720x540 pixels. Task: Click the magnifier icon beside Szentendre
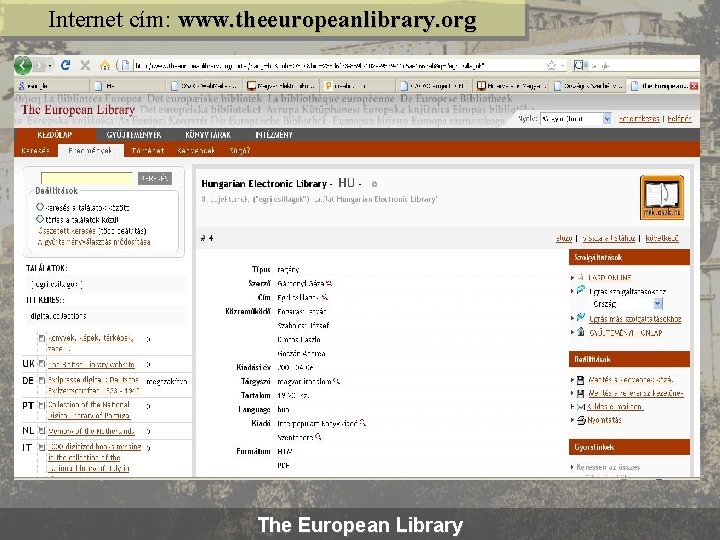pos(318,437)
